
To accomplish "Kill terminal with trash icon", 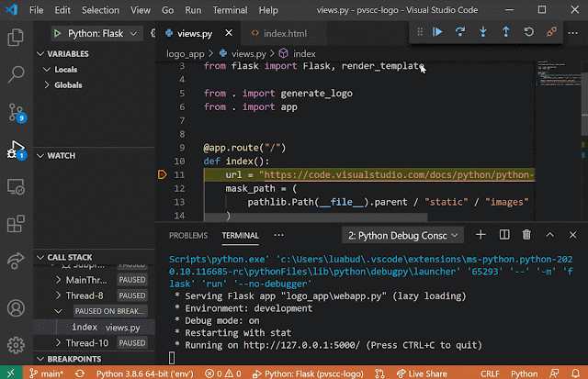I will click(x=526, y=235).
